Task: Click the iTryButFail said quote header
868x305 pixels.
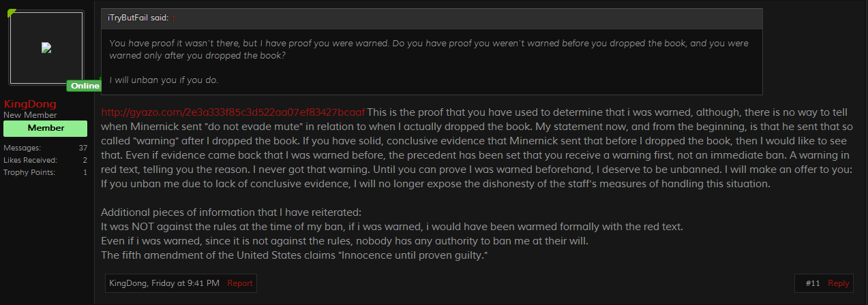Action: 138,18
